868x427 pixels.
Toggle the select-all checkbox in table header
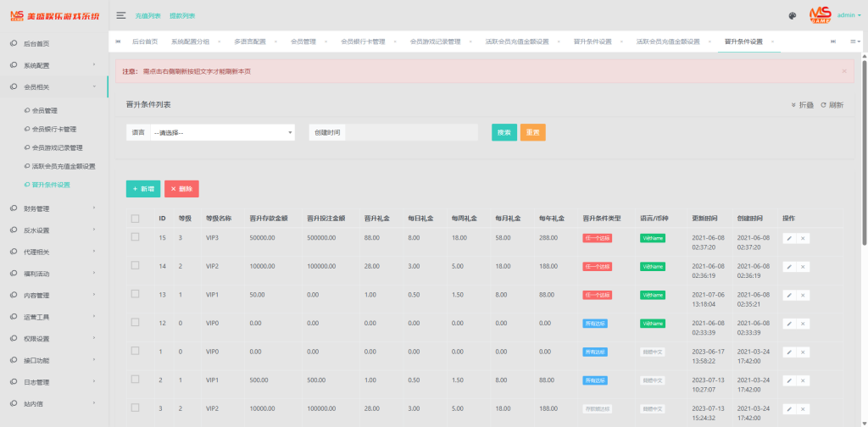(135, 219)
